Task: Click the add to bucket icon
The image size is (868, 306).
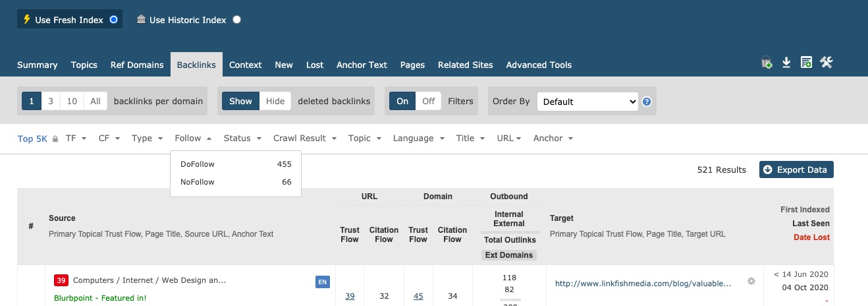Action: point(766,63)
